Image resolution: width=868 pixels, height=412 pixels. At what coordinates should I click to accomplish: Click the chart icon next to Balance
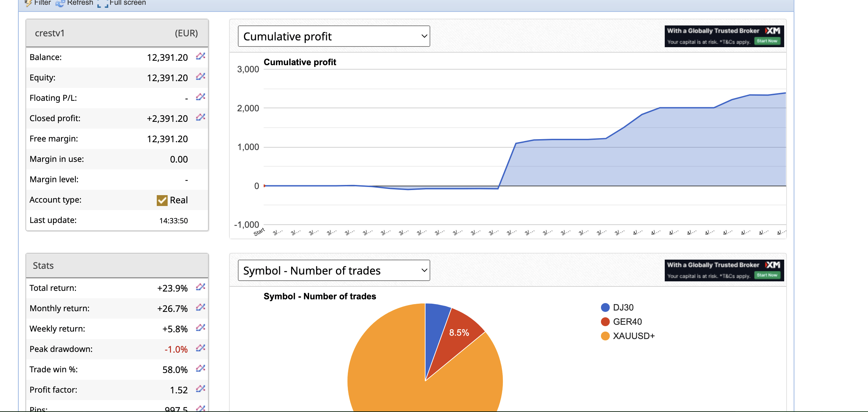pos(201,56)
